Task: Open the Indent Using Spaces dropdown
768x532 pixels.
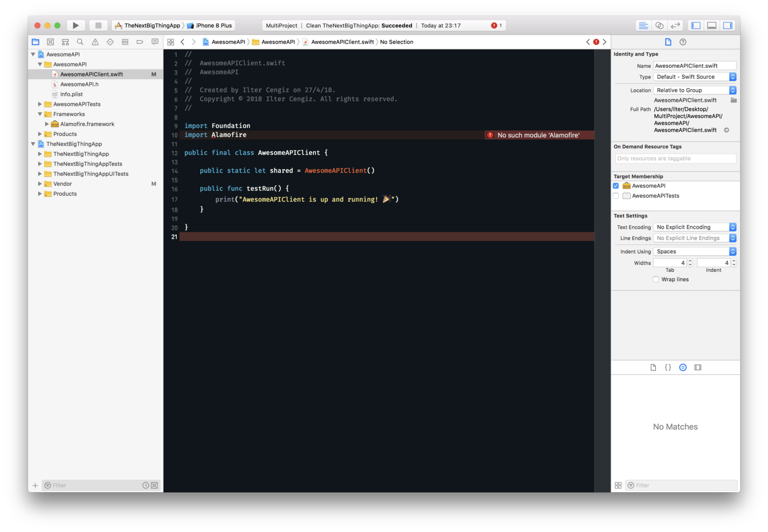Action: point(695,251)
